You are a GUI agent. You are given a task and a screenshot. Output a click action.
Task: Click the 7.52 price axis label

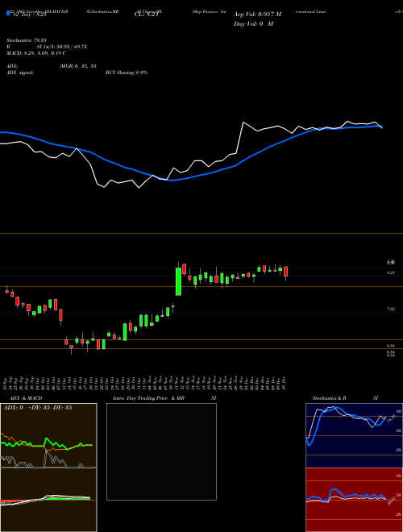[x=391, y=309]
